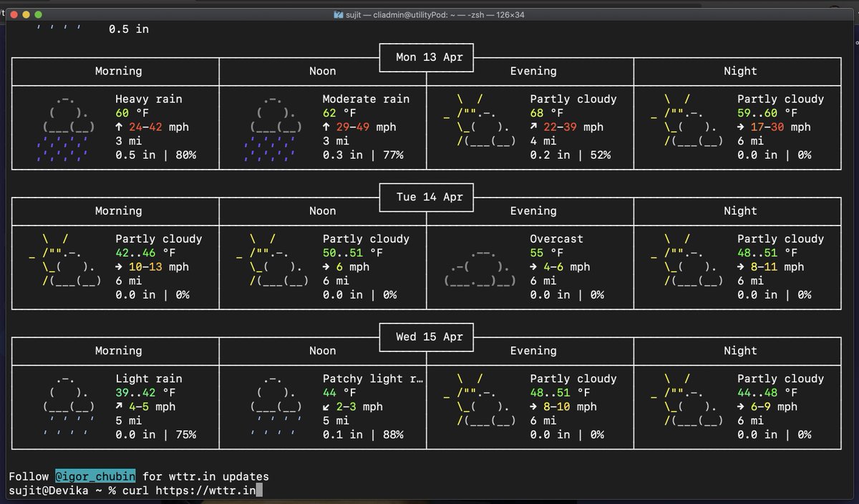Click the blinking terminal cursor at the prompt
Screen dimensions: 859x504
coord(258,490)
